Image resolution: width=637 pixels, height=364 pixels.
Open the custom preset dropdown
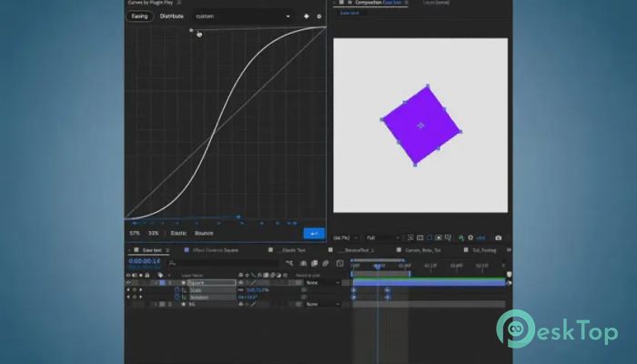pyautogui.click(x=243, y=16)
